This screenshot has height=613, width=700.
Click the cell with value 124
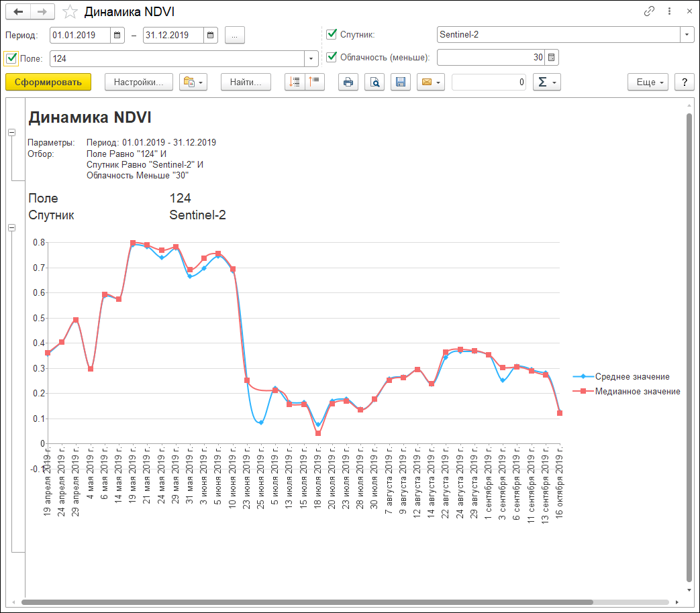[181, 198]
